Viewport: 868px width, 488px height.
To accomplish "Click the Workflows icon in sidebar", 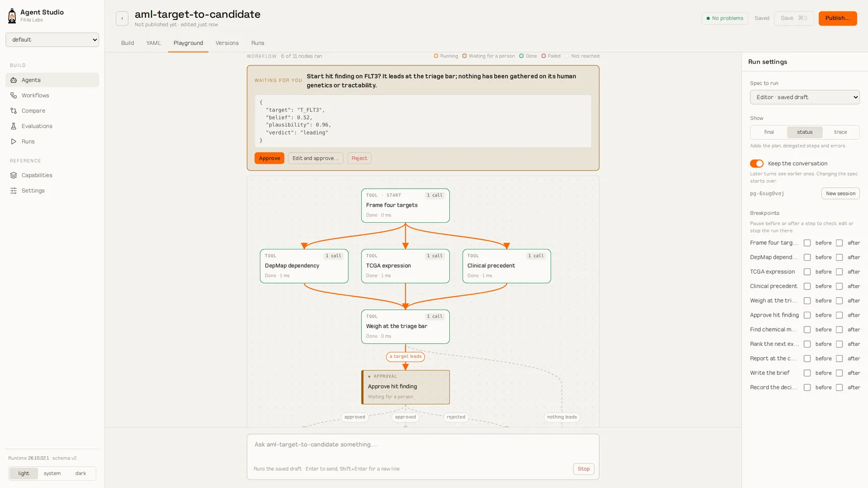I will coord(14,95).
